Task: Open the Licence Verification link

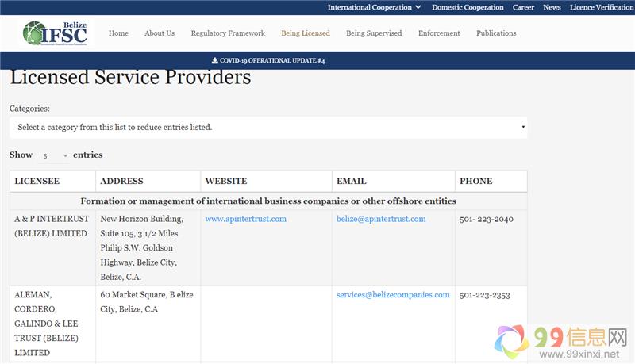Action: [x=602, y=7]
